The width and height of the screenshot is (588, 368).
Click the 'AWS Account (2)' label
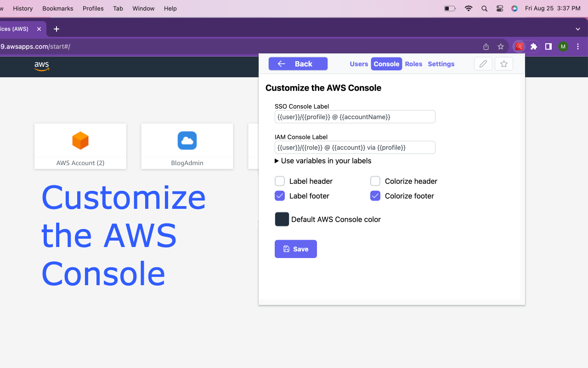coord(80,163)
